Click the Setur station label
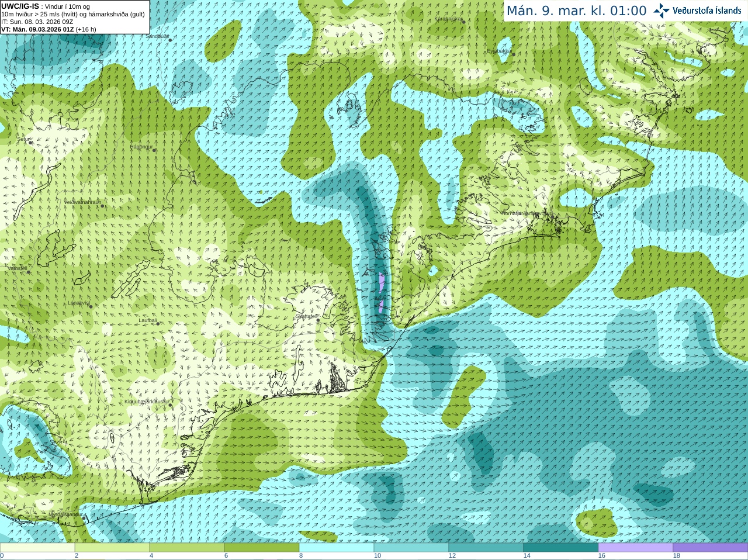The width and height of the screenshot is (748, 560). 23,139
